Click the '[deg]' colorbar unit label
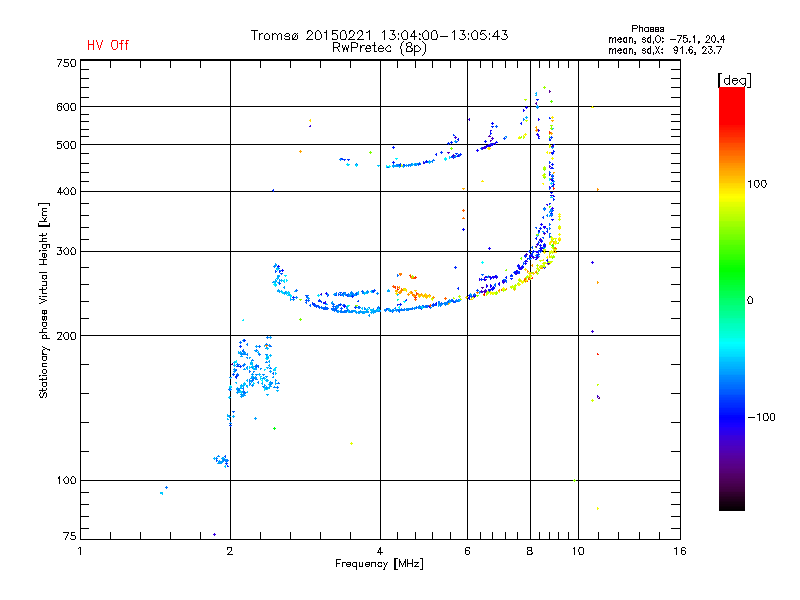 pos(734,80)
